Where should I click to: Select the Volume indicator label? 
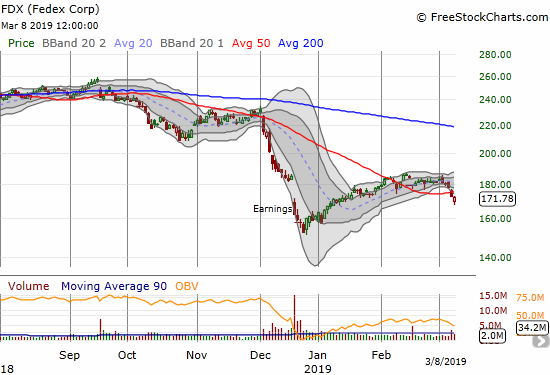28,286
